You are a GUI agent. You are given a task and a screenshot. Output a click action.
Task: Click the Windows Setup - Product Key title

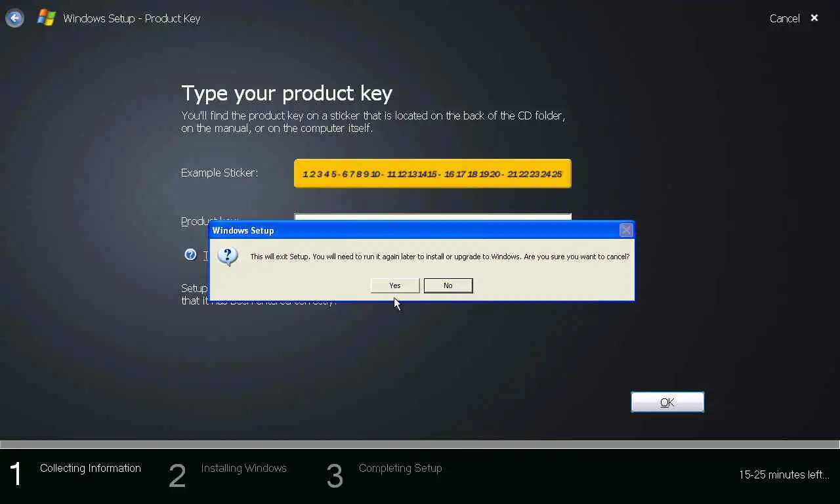132,18
